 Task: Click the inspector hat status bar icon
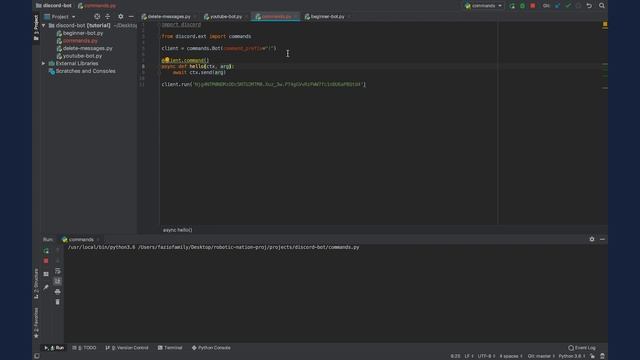pyautogui.click(x=602, y=356)
